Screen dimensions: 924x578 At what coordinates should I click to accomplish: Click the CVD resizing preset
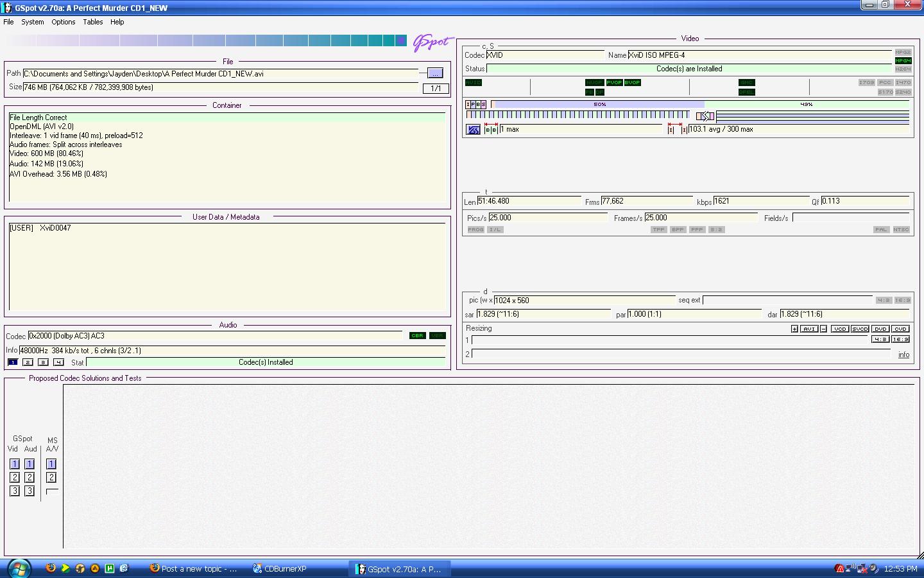coord(901,329)
